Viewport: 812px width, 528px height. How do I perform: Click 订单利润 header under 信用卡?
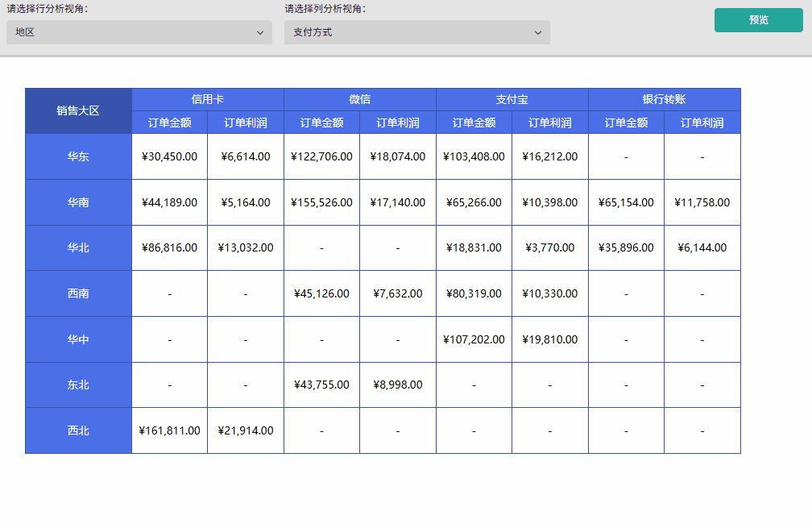pos(246,123)
